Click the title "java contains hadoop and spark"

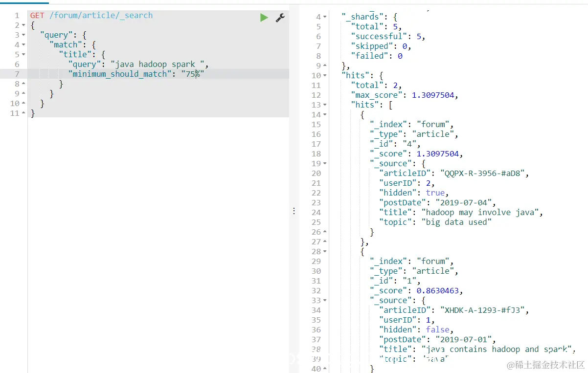click(x=496, y=349)
